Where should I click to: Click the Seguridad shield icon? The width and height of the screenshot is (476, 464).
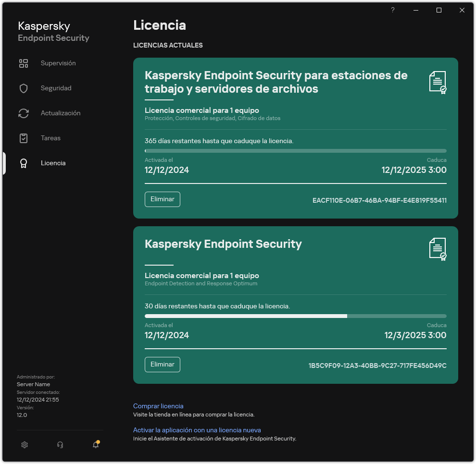point(24,88)
